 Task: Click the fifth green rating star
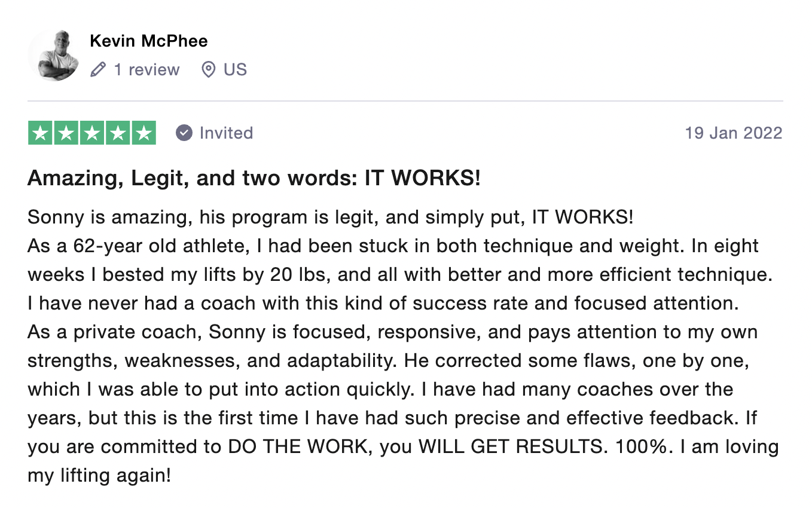(x=144, y=133)
